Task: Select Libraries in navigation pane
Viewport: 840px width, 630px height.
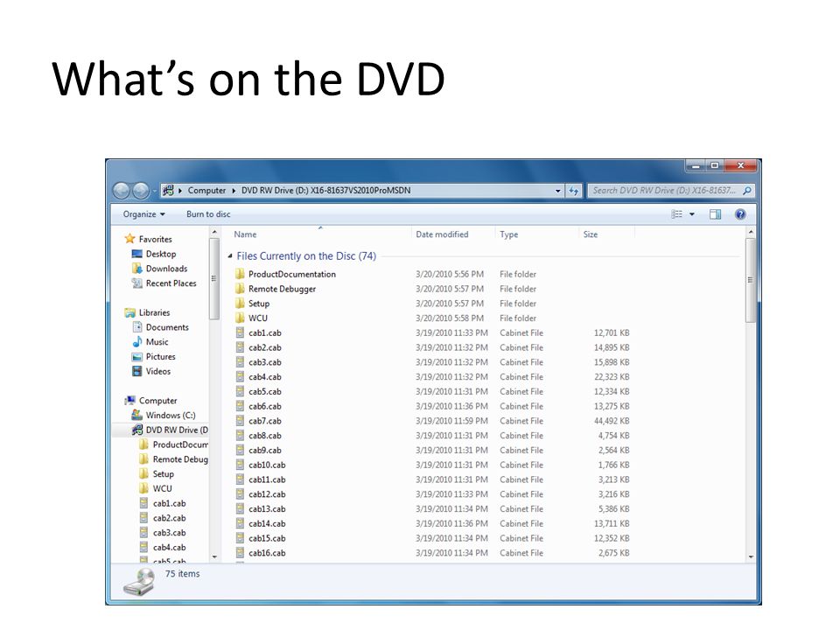Action: point(154,312)
